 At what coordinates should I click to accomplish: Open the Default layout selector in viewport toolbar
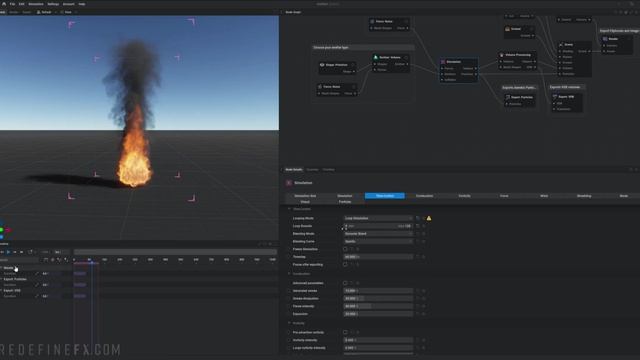coord(46,12)
